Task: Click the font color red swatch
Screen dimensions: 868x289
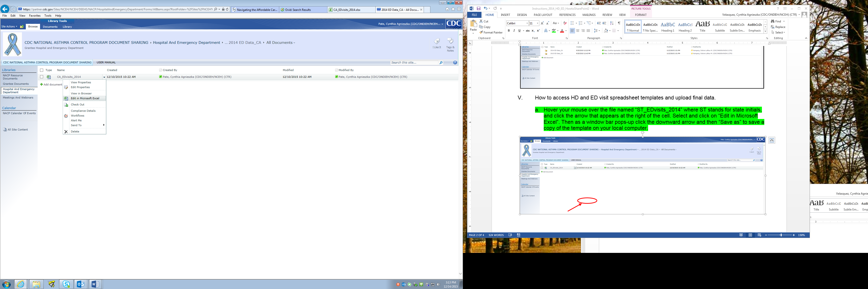Action: [x=562, y=31]
